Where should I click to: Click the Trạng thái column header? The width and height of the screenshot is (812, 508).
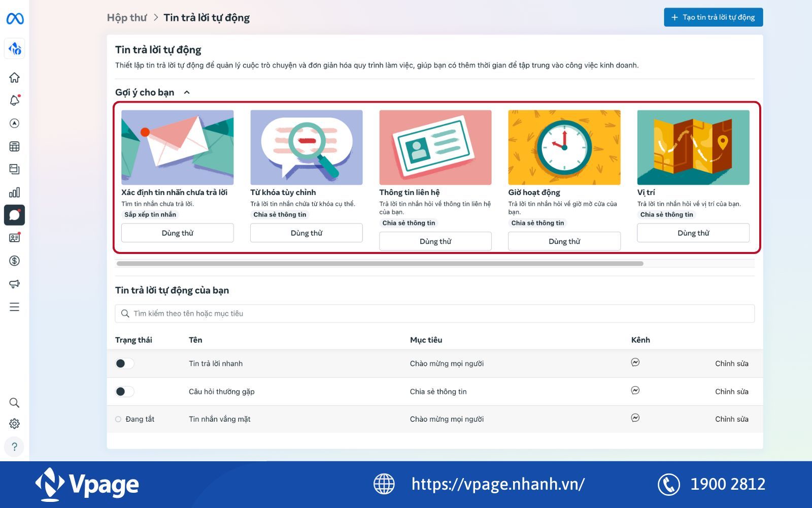tap(133, 340)
